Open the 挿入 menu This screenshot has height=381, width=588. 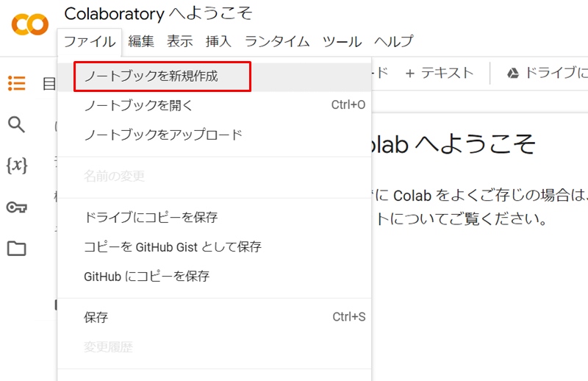coord(218,41)
